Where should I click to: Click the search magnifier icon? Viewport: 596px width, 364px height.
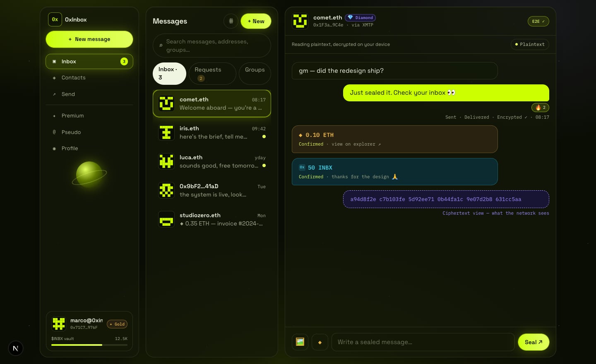click(x=161, y=45)
